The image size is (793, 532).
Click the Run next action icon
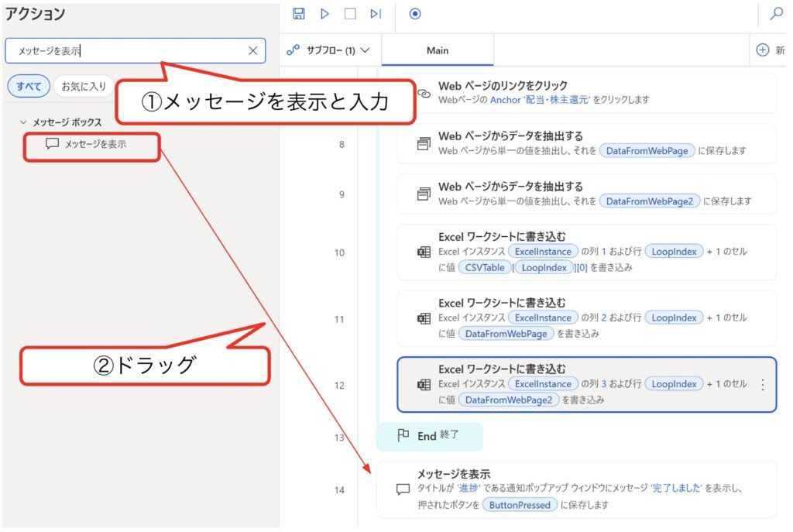point(376,14)
